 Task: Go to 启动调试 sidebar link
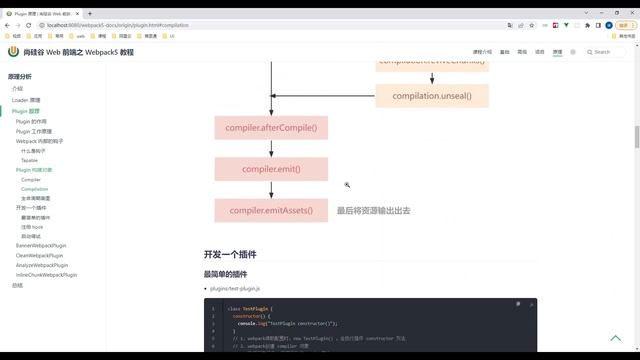pyautogui.click(x=31, y=236)
